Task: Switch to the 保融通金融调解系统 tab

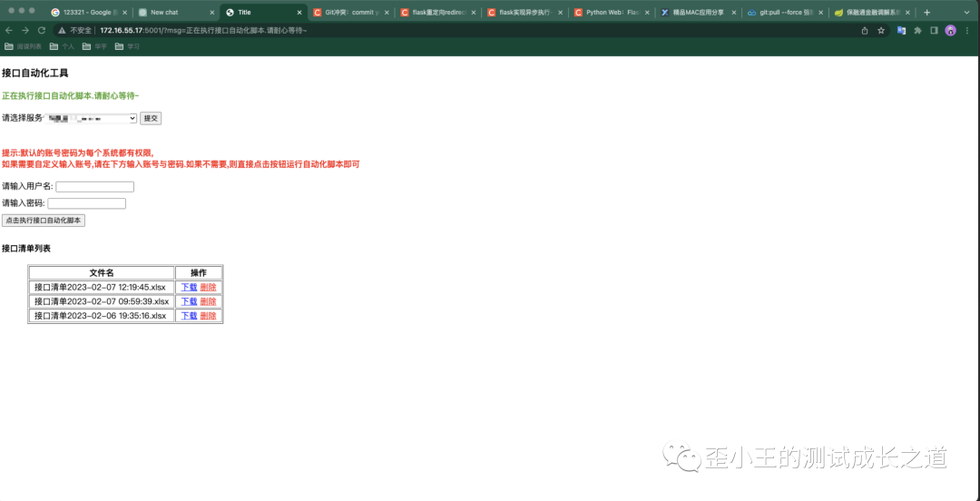Action: click(871, 12)
